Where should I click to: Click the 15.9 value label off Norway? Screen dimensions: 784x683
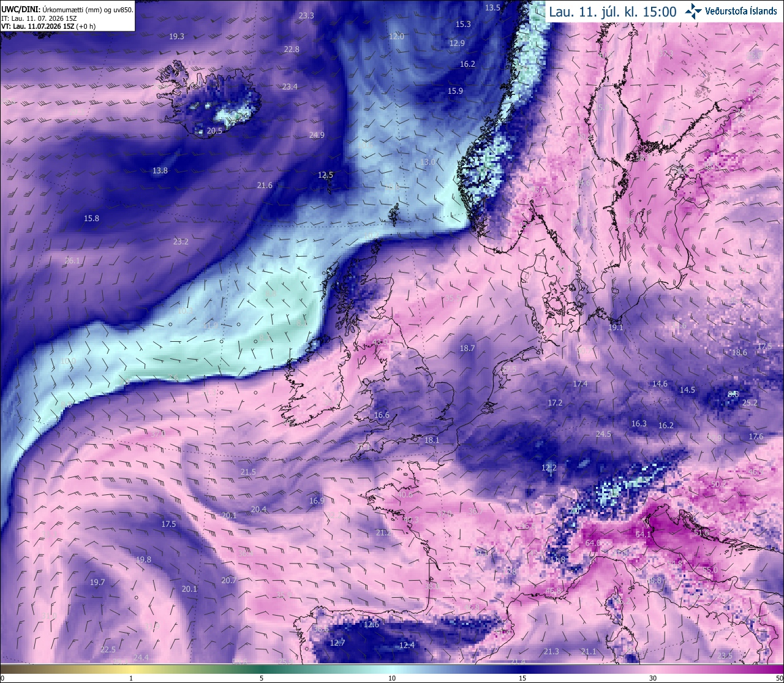pyautogui.click(x=455, y=91)
